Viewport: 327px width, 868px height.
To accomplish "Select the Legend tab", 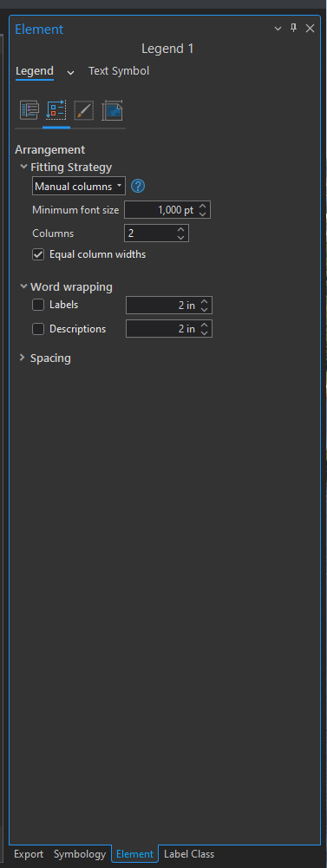I will [x=35, y=71].
